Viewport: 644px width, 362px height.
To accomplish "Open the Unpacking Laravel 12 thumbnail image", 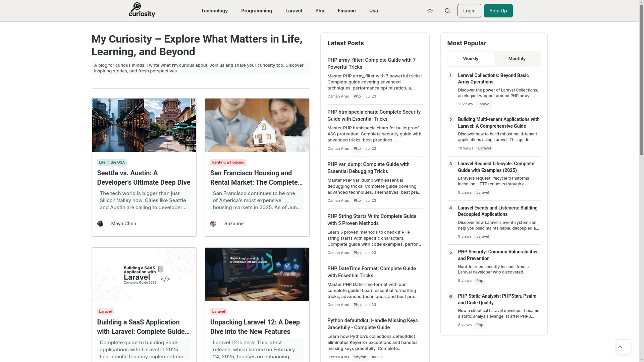I will (x=257, y=275).
